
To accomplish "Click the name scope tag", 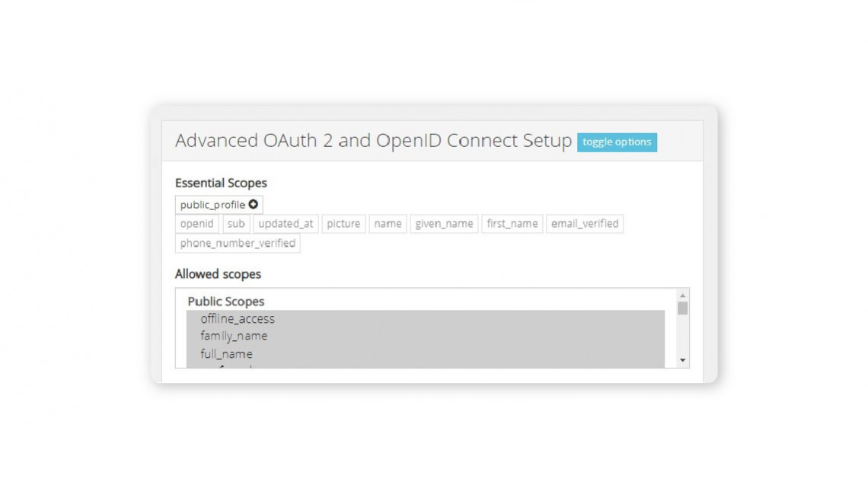I will point(388,224).
